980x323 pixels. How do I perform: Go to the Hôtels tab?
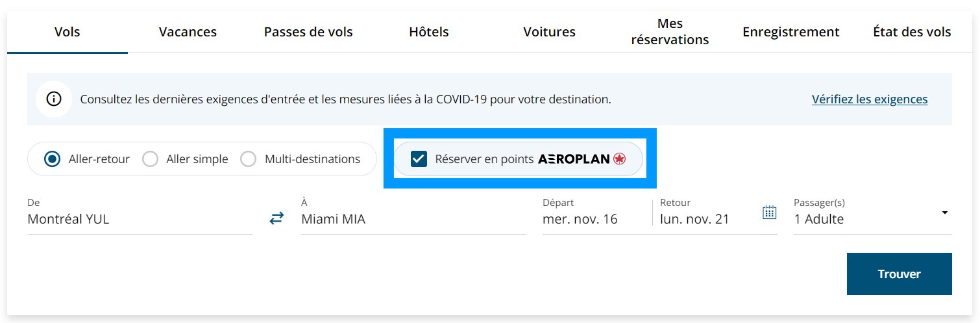pyautogui.click(x=429, y=32)
